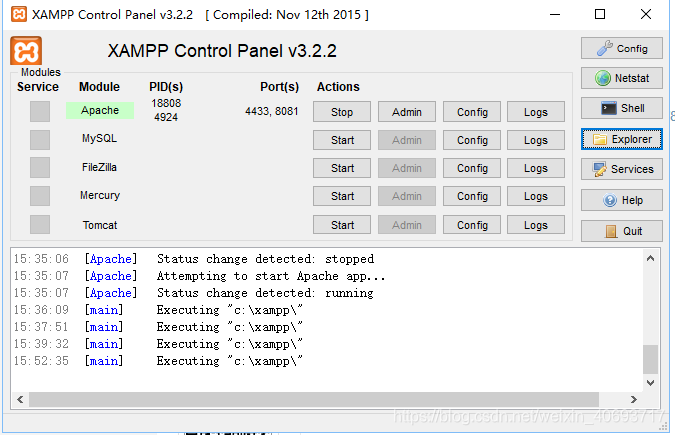Launch the Shell terminal button

[622, 108]
